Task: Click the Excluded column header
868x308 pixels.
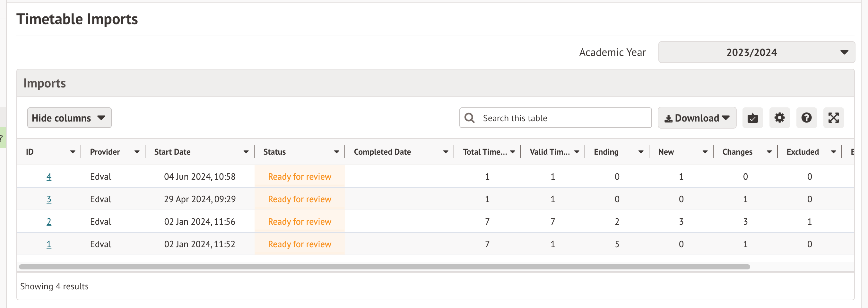Action: point(802,152)
